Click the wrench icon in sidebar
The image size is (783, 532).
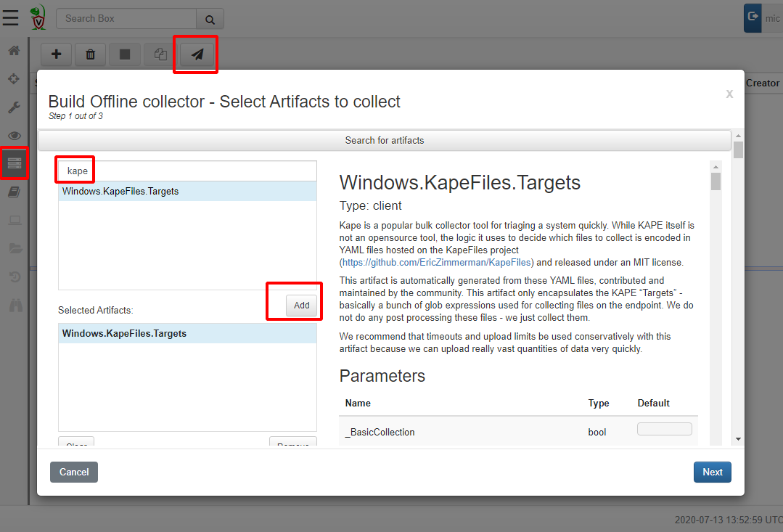click(14, 107)
